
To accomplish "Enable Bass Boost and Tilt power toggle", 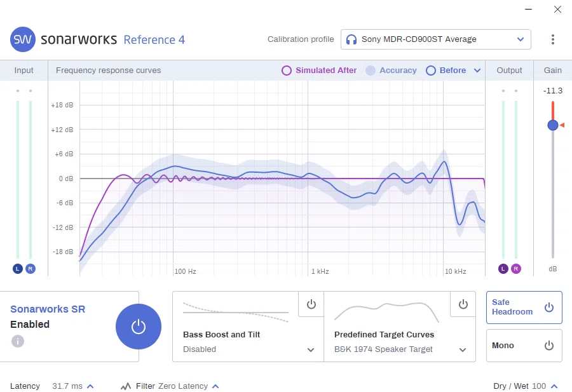I will pos(311,304).
